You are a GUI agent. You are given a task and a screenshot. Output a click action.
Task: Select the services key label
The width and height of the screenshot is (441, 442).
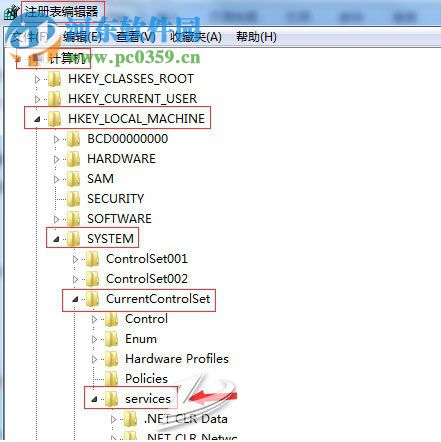click(148, 399)
